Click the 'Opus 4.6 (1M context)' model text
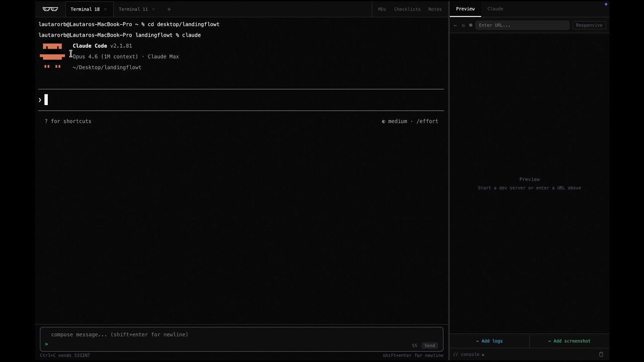 [x=105, y=56]
